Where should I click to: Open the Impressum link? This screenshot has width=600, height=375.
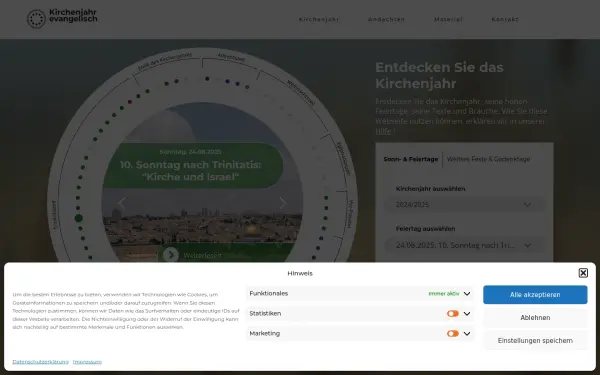[87, 362]
